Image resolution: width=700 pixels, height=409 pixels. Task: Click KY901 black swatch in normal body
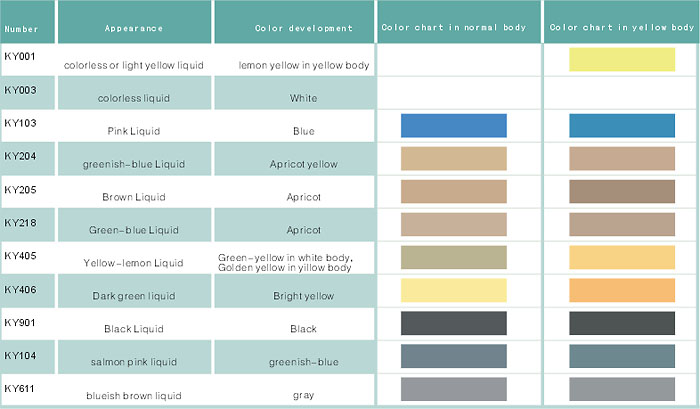[454, 323]
